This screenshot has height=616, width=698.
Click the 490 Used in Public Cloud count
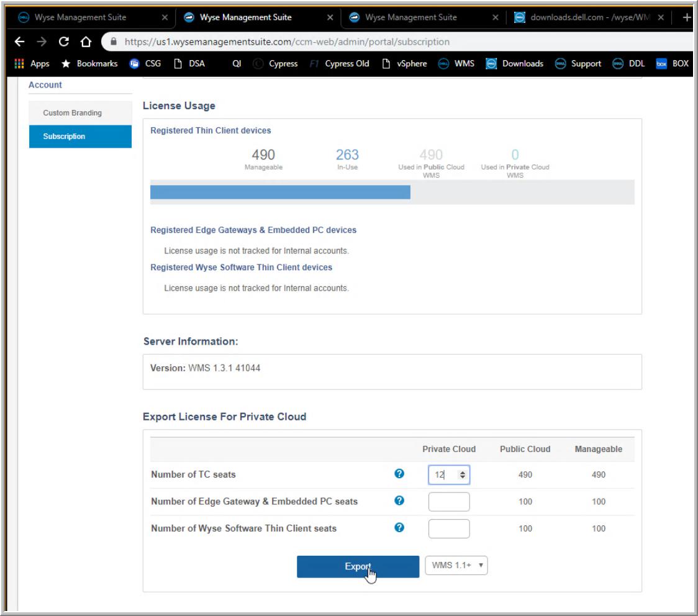[431, 155]
